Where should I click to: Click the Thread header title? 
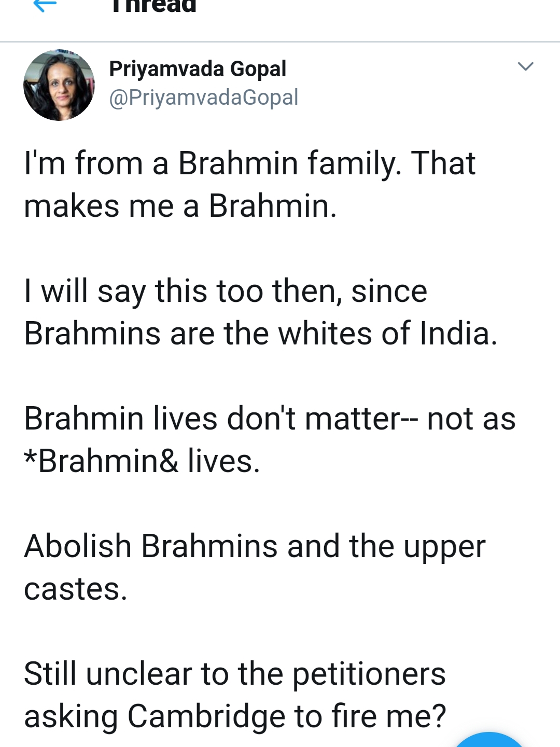(153, 6)
